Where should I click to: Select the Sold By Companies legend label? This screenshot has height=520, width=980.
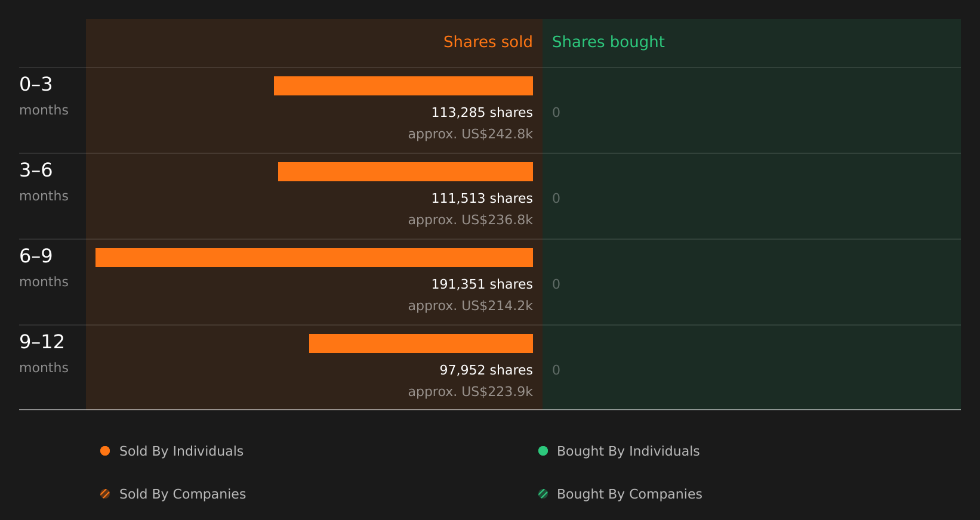click(x=183, y=494)
